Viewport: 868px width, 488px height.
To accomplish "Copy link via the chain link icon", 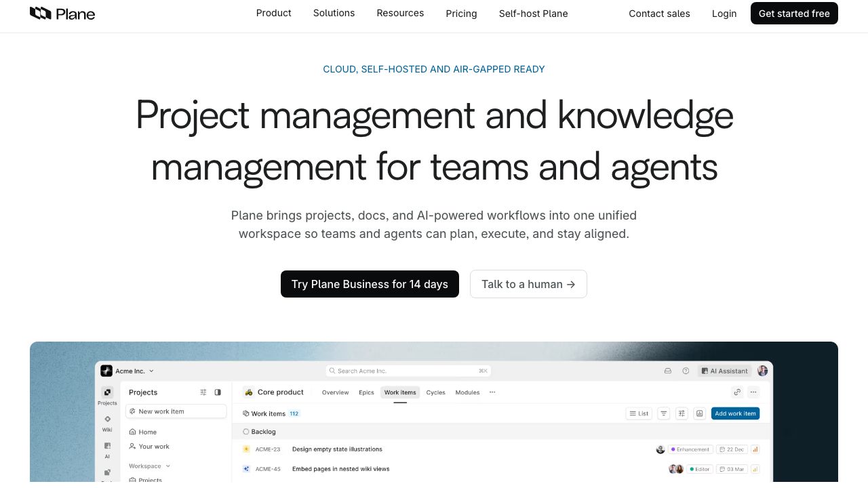I will point(737,392).
